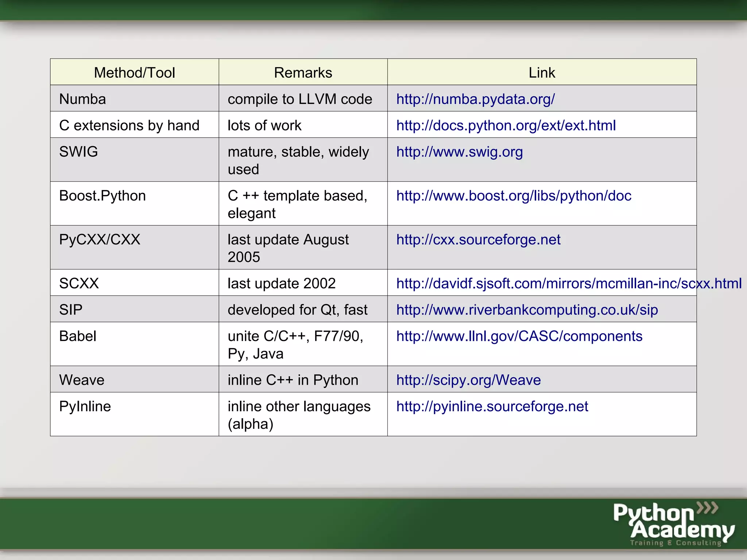Click the SCXX cell
The image size is (747, 560).
135,283
